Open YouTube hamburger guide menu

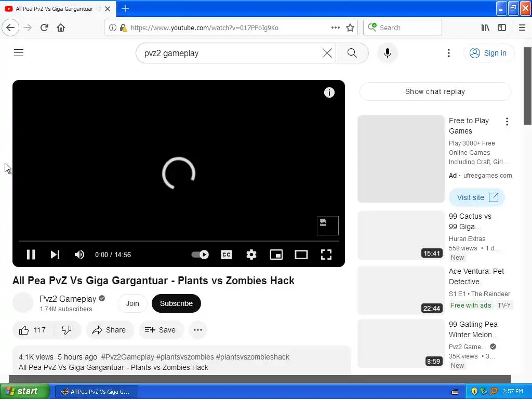click(x=19, y=53)
